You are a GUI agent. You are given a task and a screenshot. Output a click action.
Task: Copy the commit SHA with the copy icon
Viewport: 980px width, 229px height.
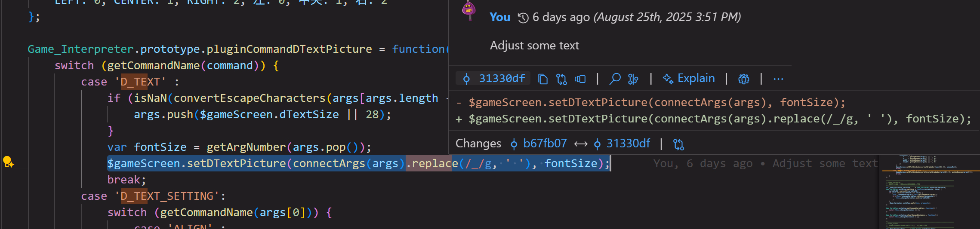pyautogui.click(x=543, y=79)
